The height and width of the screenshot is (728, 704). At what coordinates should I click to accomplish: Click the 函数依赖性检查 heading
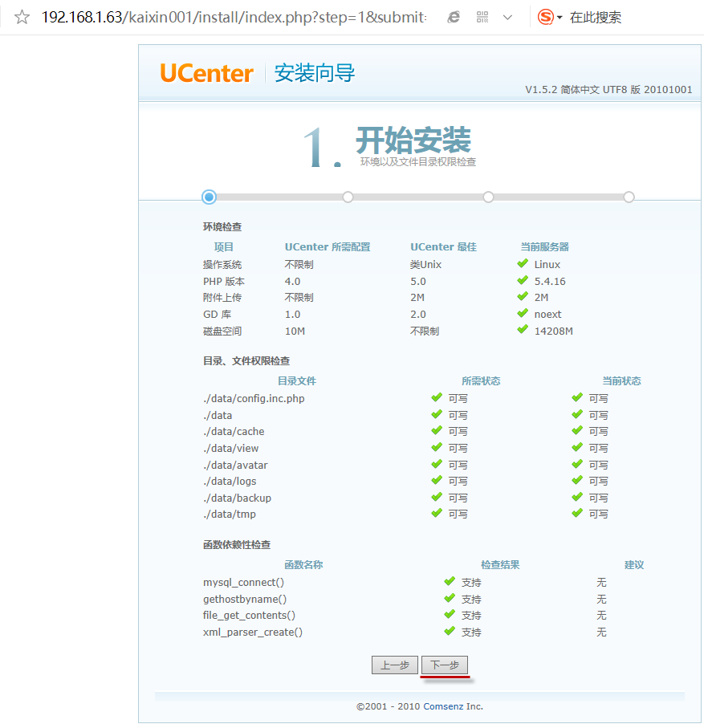click(236, 545)
